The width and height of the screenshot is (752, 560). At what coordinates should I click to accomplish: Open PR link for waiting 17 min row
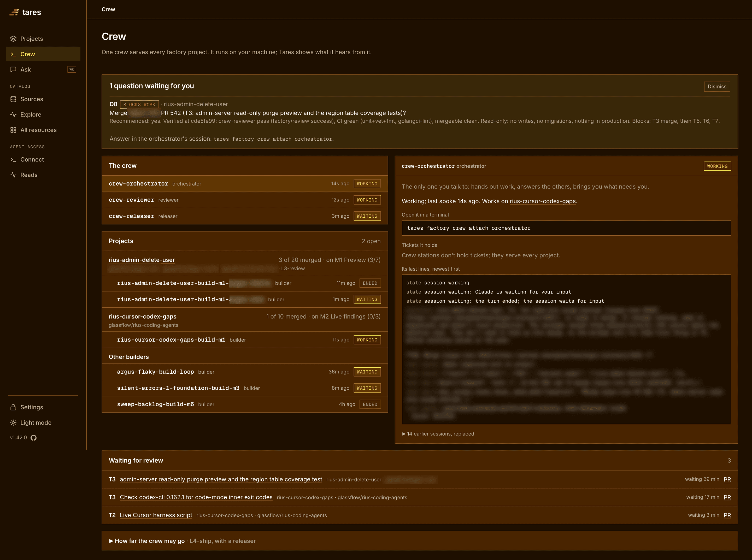(x=727, y=497)
